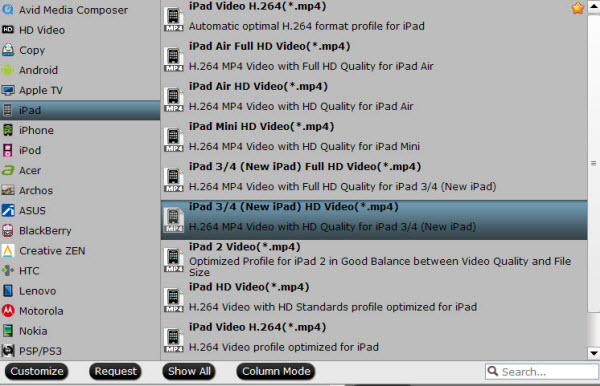
Task: Select the ASUS category label
Action: (32, 210)
